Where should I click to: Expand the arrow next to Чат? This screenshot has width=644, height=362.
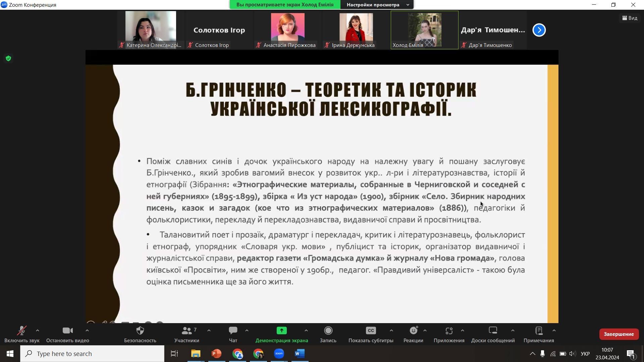[x=247, y=331]
